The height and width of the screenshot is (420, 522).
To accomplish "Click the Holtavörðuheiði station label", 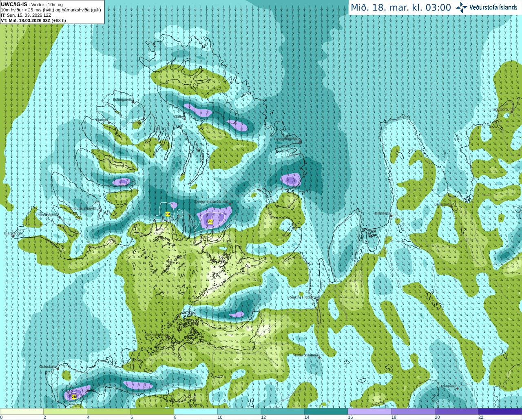I will pyautogui.click(x=306, y=355).
